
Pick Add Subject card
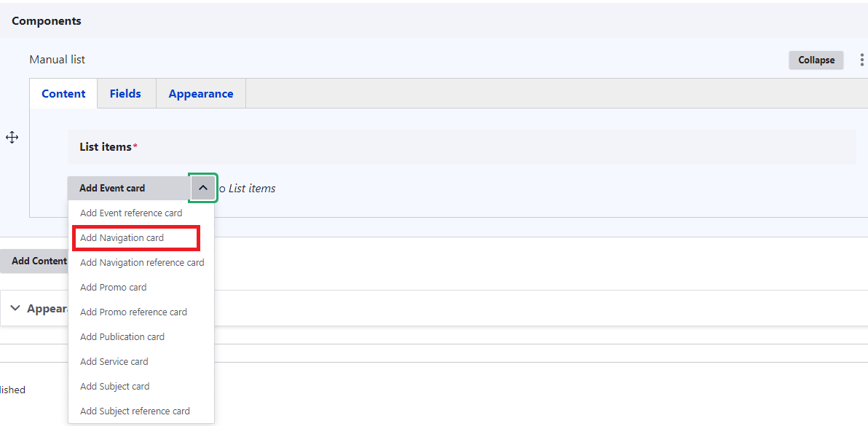[115, 387]
